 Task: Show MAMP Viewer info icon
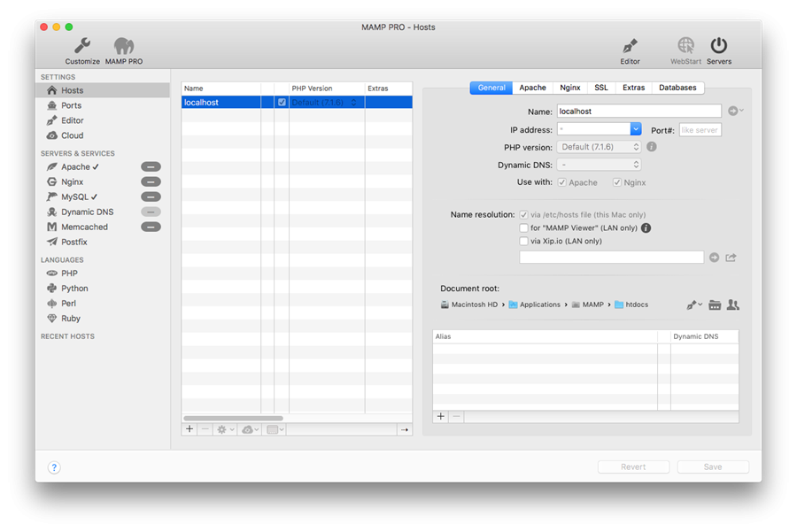(x=646, y=228)
